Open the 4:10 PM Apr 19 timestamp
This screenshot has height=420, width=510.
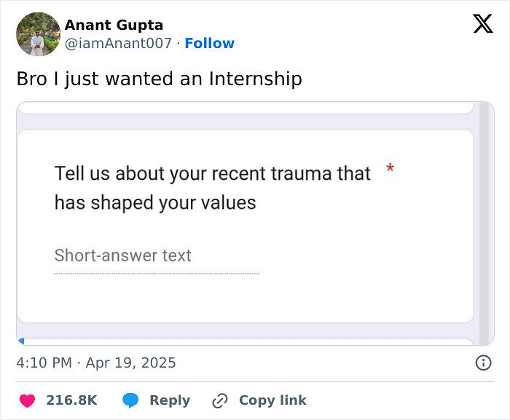(96, 362)
